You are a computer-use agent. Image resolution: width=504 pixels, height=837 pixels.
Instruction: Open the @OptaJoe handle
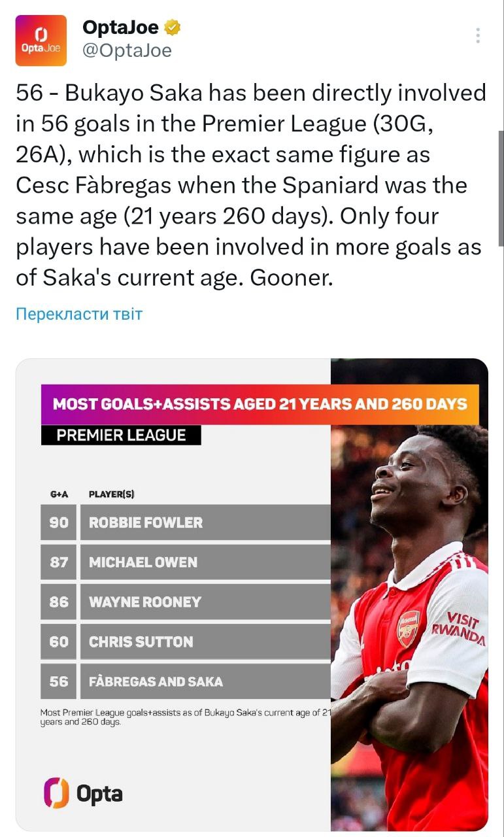pyautogui.click(x=127, y=50)
